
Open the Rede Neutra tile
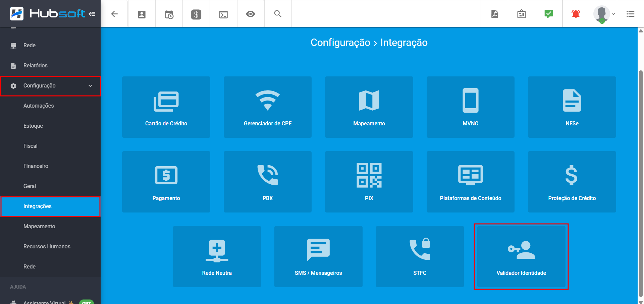217,256
